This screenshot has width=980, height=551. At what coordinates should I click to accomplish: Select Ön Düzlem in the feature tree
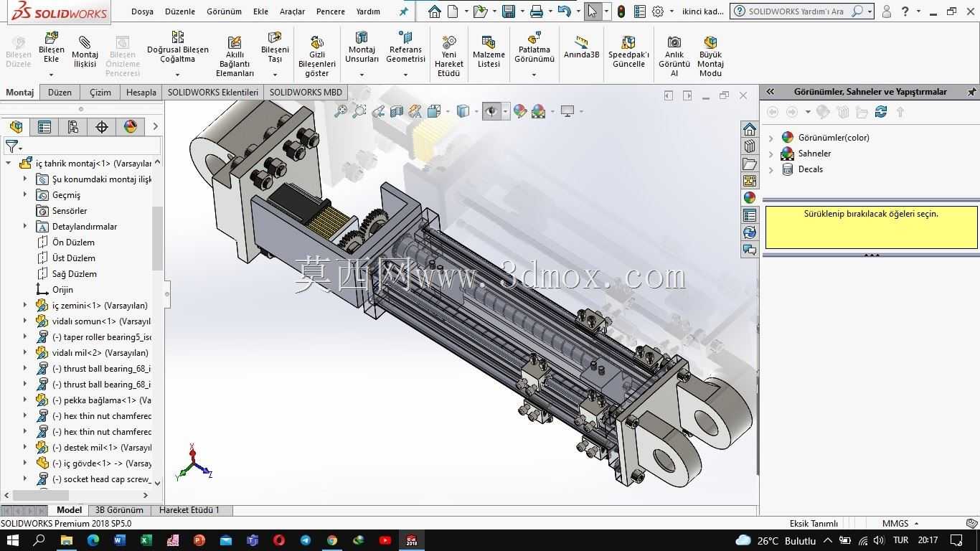pyautogui.click(x=73, y=242)
